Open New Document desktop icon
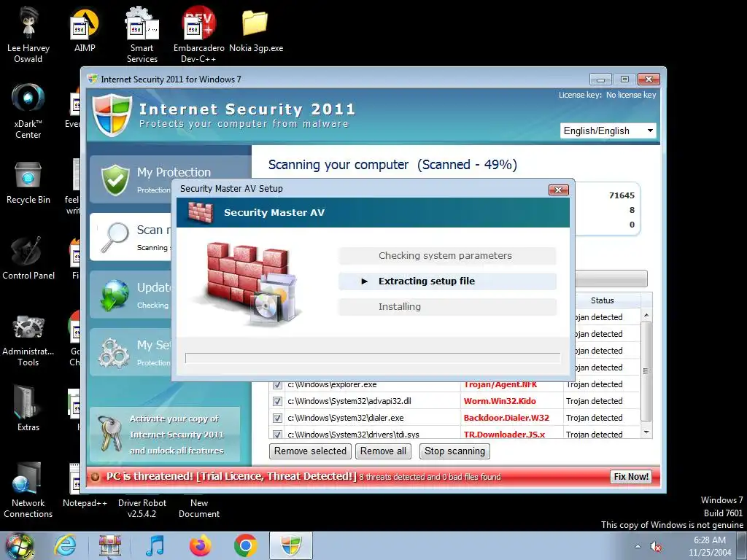Viewport: 747px width, 560px height. pos(198,507)
